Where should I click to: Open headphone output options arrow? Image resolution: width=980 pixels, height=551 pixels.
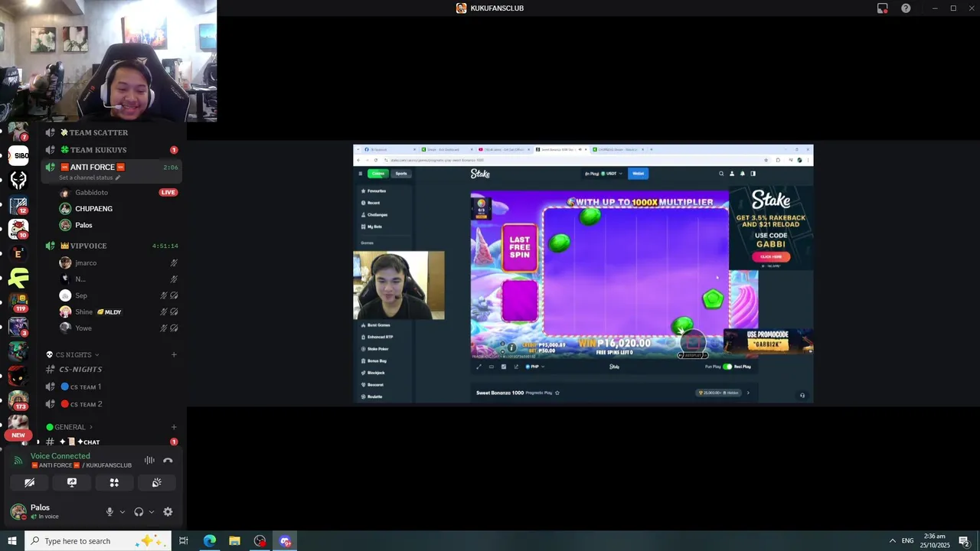pyautogui.click(x=151, y=512)
